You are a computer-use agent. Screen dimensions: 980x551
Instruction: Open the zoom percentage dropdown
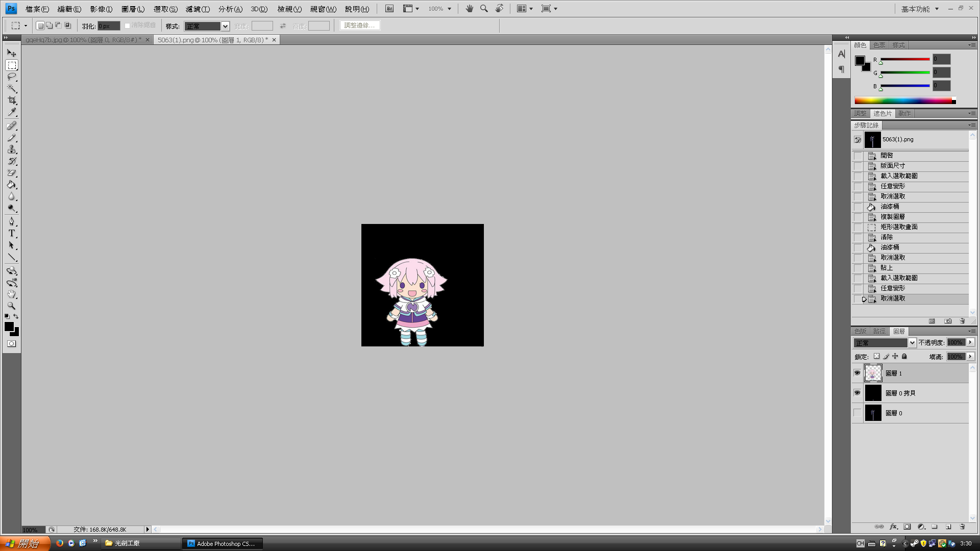[448, 9]
